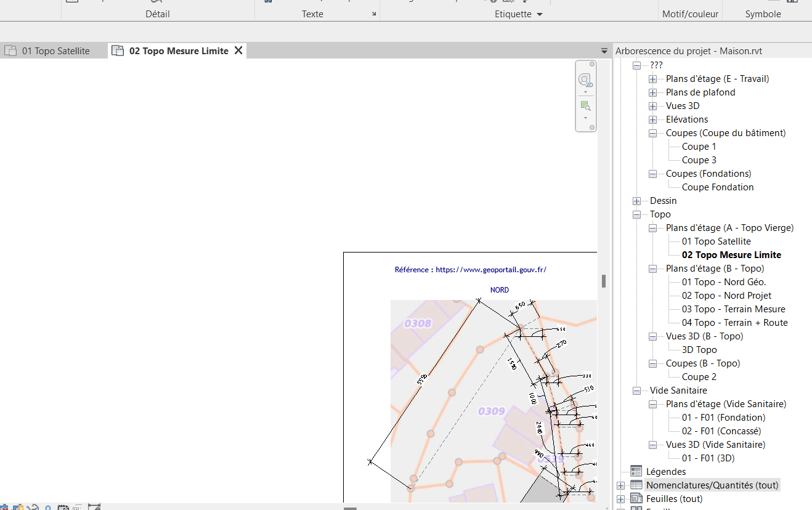
Task: Collapse the Topo tree node
Action: point(636,214)
